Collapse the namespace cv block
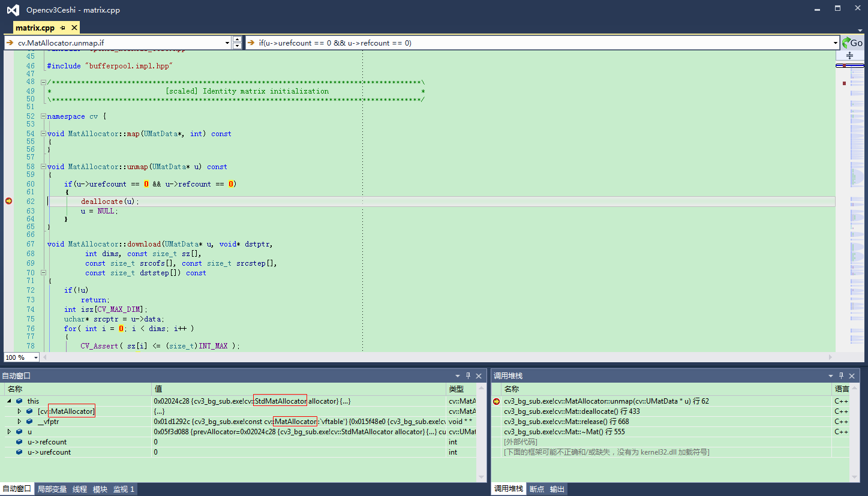This screenshot has width=868, height=496. point(43,116)
